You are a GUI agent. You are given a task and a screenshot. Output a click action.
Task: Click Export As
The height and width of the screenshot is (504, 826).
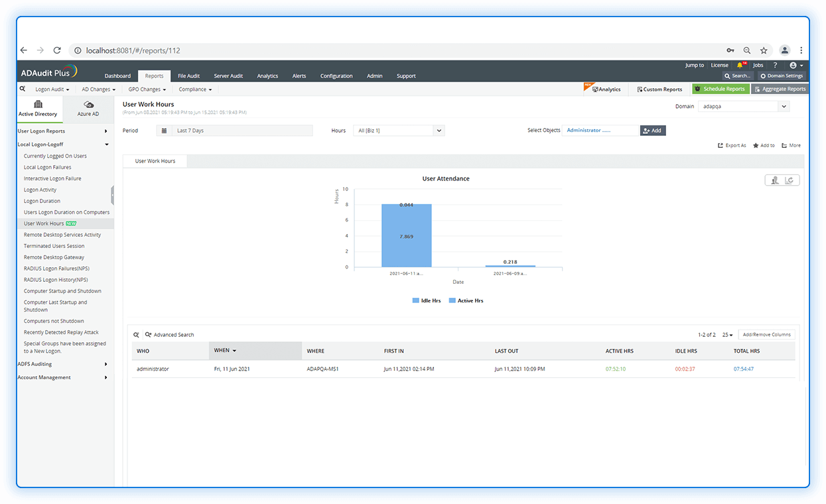click(732, 145)
